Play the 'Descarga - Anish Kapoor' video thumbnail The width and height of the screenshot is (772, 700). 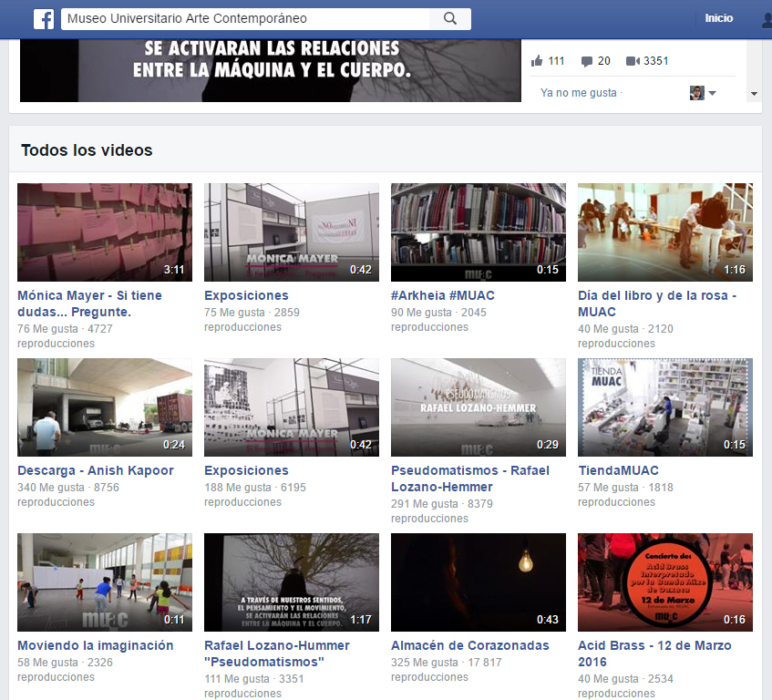coord(105,407)
